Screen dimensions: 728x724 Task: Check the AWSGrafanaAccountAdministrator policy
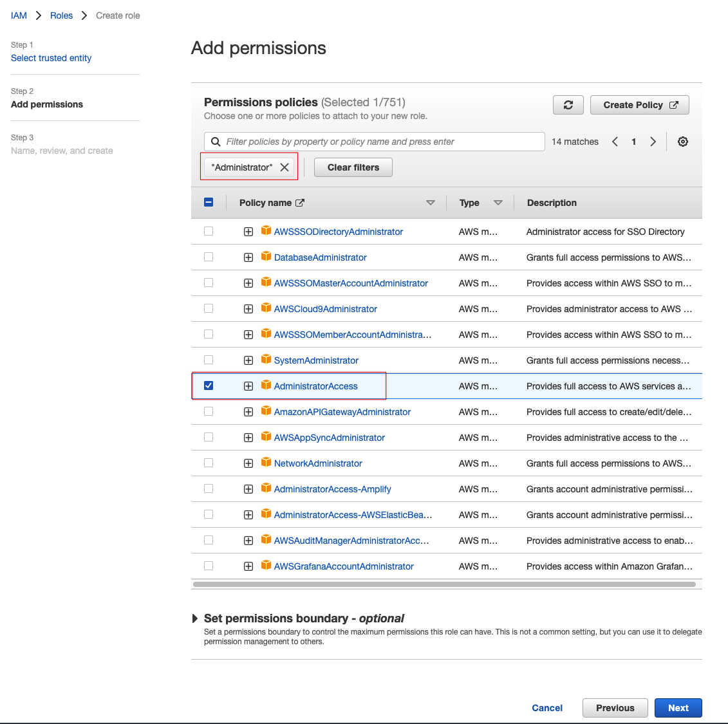click(x=209, y=566)
